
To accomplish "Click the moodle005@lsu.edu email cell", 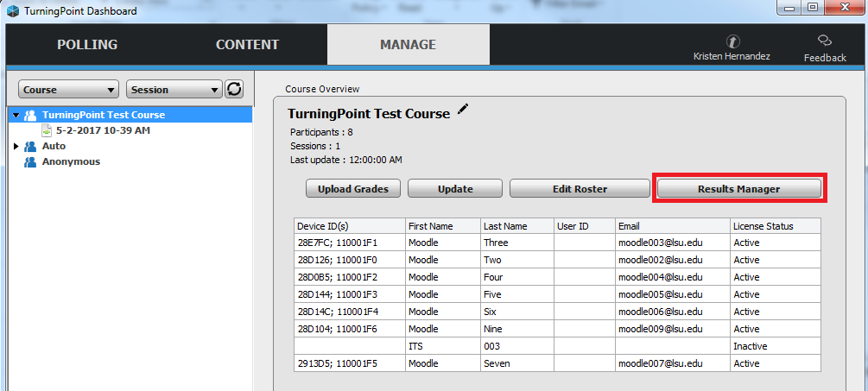I will pyautogui.click(x=673, y=293).
